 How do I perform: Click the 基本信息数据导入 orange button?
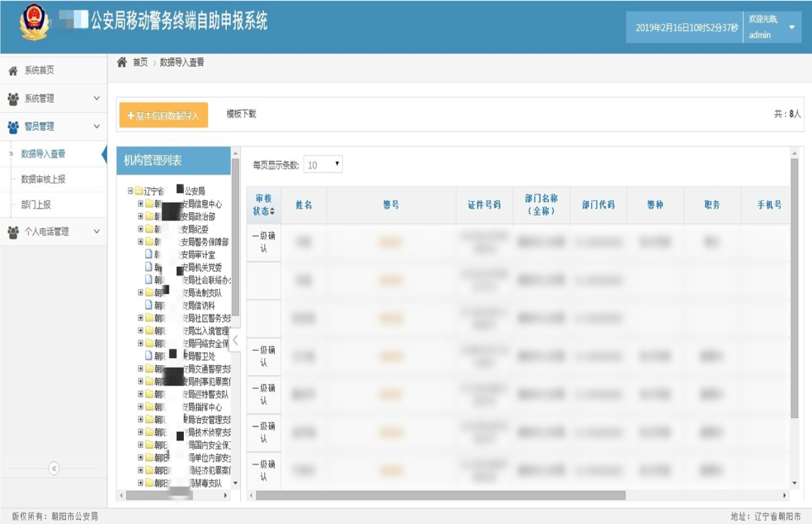pyautogui.click(x=164, y=115)
